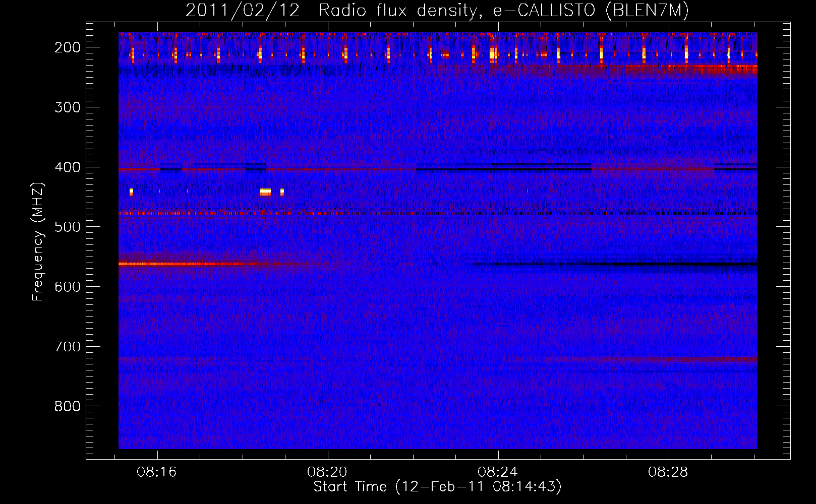Click the 08:28 time tick label

pyautogui.click(x=668, y=472)
